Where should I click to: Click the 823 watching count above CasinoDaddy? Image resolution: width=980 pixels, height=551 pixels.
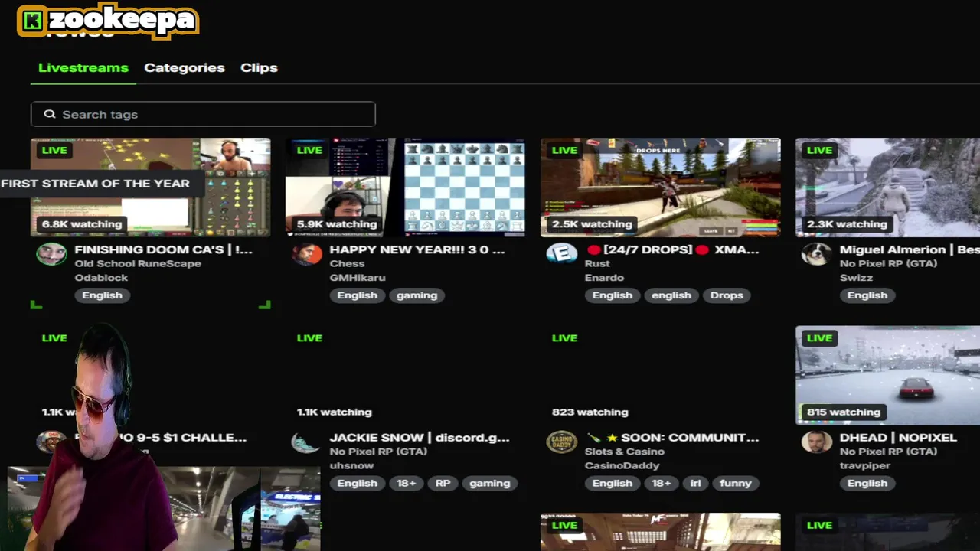click(590, 412)
